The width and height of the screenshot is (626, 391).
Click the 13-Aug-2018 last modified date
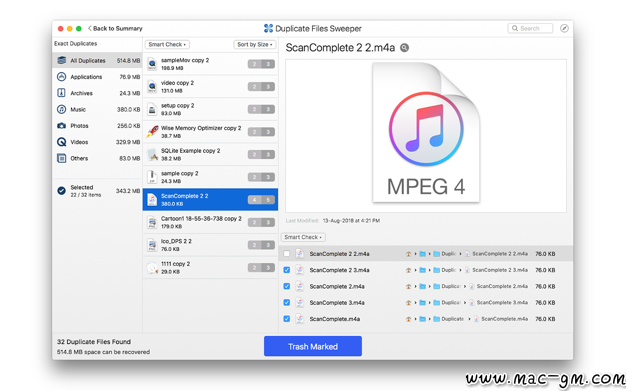tap(351, 220)
